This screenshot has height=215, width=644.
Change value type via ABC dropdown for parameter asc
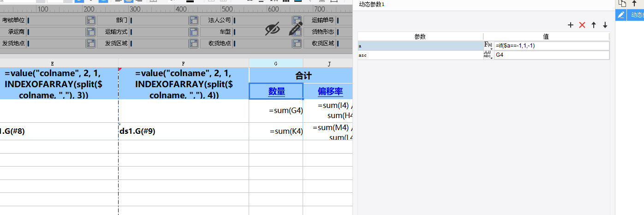point(488,55)
